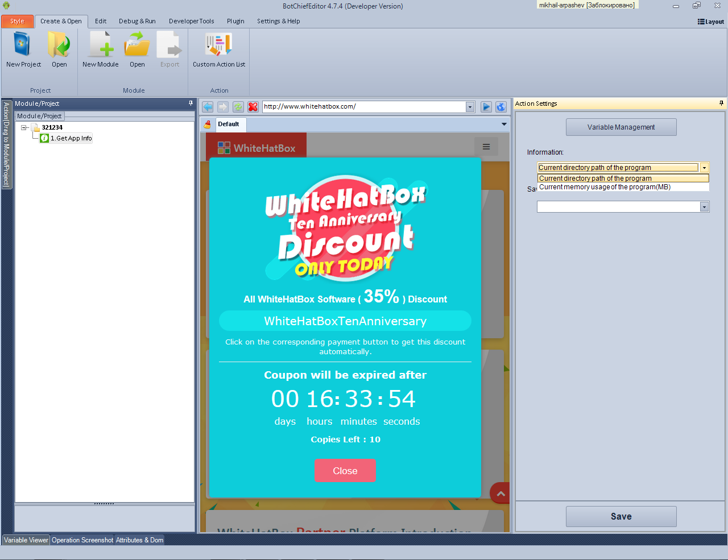Screen dimensions: 728x560
Task: Click the go-to-URL play arrow
Action: (486, 107)
